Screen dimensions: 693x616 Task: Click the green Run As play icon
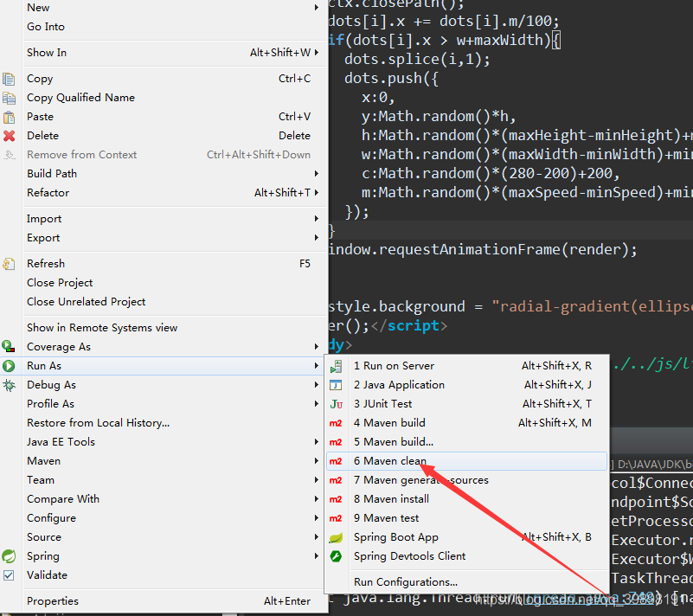coord(9,366)
